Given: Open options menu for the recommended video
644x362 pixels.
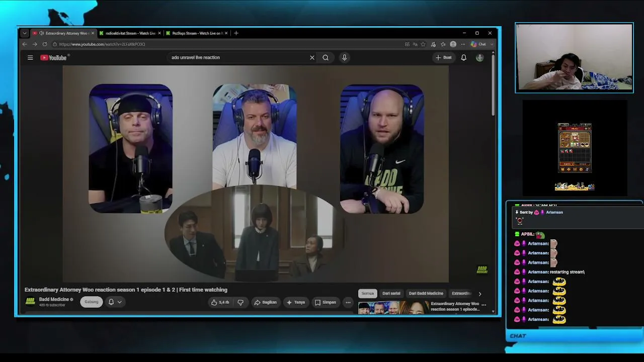Looking at the screenshot, I should [x=484, y=305].
